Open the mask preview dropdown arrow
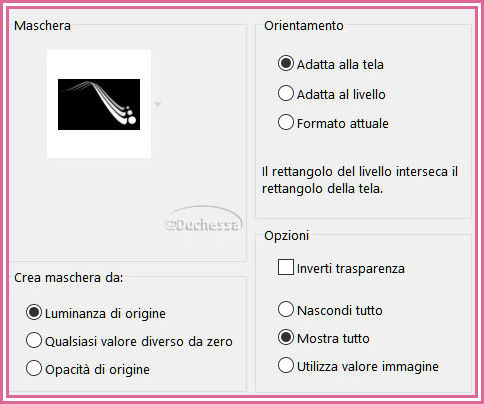The image size is (484, 404). point(158,104)
